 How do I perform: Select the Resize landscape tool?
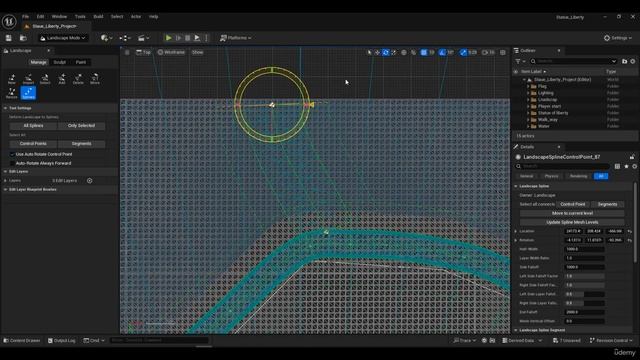[12, 93]
